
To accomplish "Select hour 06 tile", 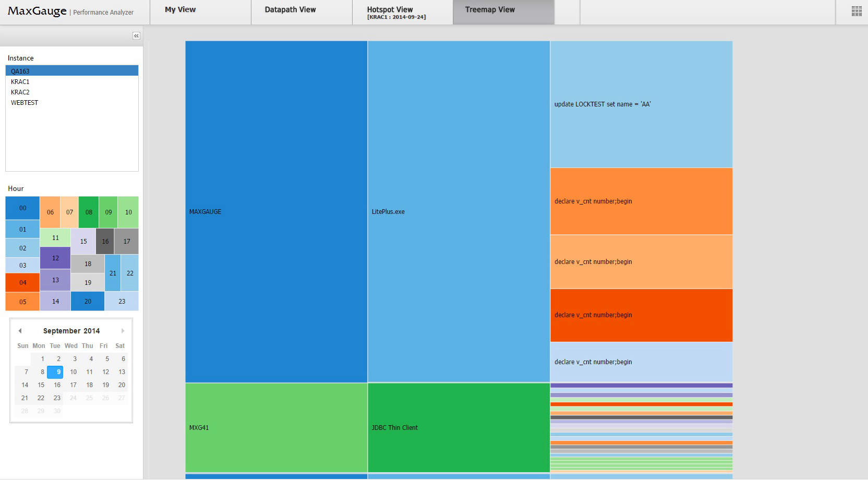I will pos(50,212).
